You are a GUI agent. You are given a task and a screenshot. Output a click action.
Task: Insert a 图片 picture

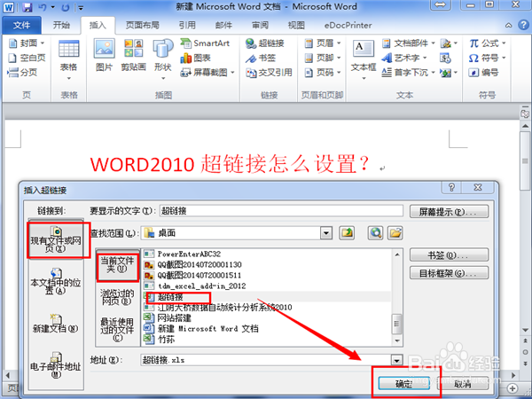coord(104,55)
